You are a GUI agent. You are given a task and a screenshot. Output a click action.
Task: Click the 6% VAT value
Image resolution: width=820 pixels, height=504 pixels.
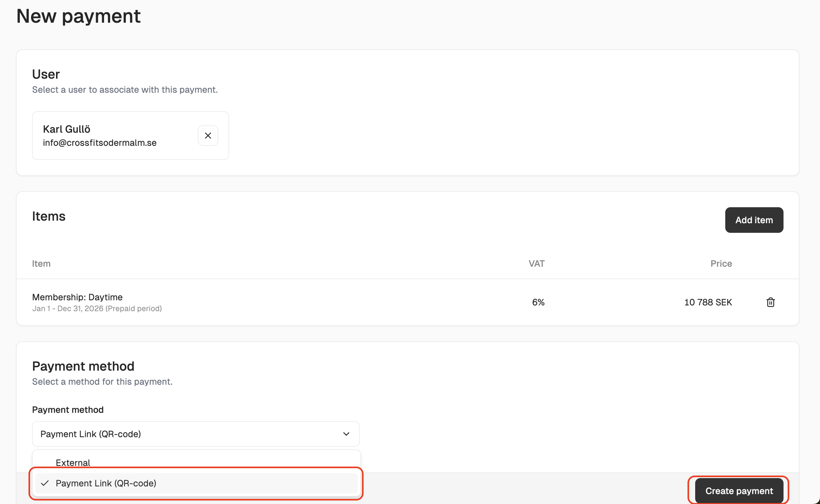coord(538,302)
